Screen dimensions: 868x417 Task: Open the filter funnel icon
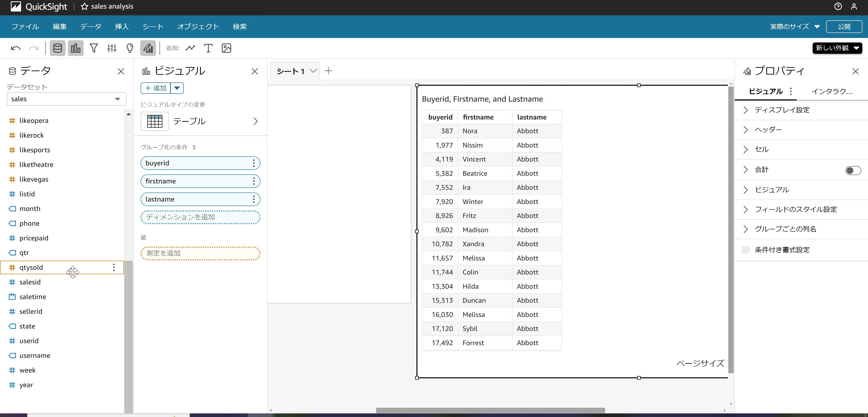point(94,48)
